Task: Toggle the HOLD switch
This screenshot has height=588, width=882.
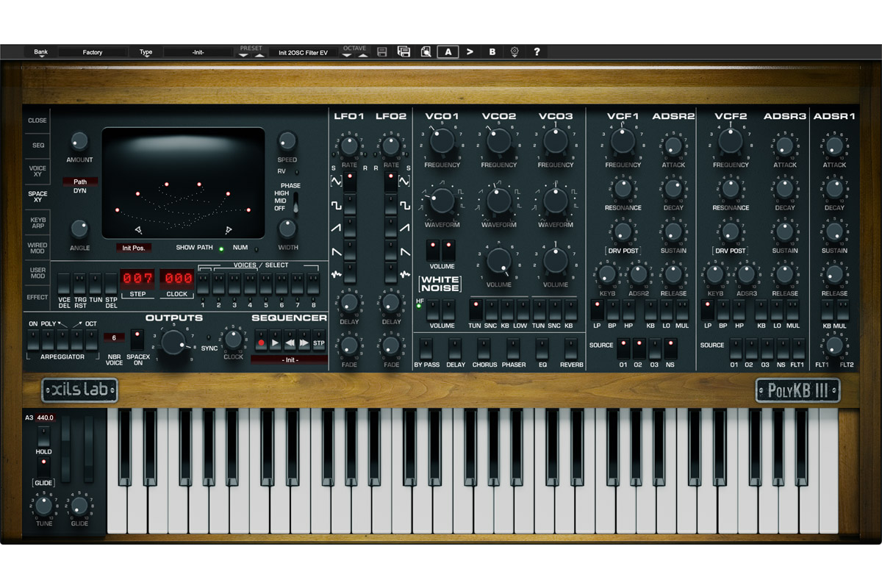Action: tap(43, 436)
